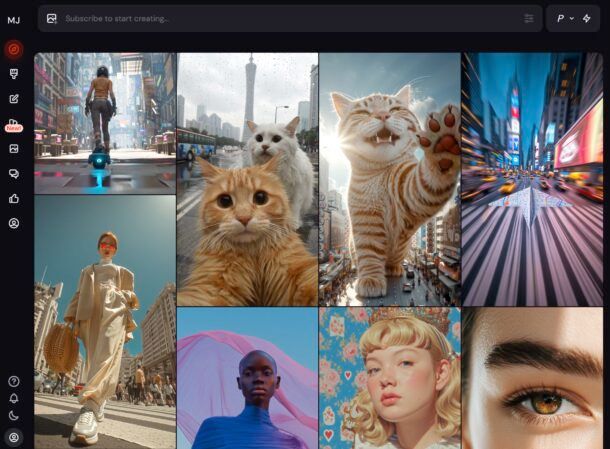
Task: Toggle the lightning fast mode icon
Action: pos(587,18)
